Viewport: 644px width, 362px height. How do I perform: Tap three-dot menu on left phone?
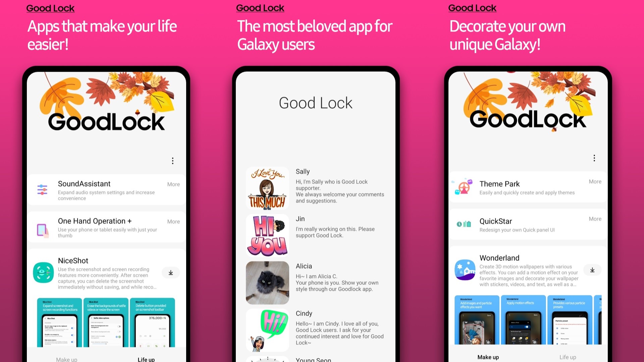pos(172,161)
